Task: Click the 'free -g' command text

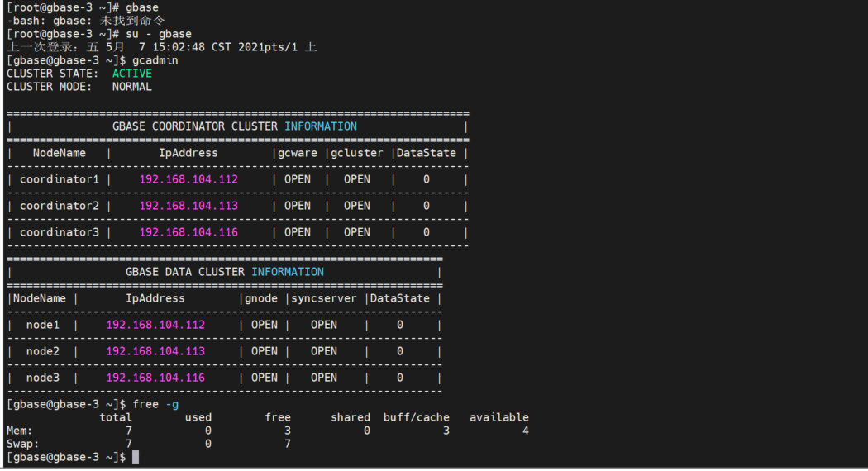Action: click(x=155, y=405)
